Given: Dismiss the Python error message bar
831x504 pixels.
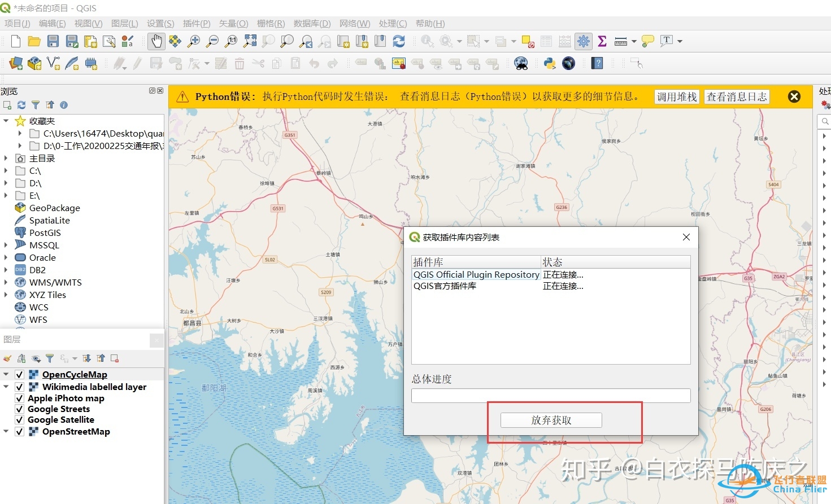Looking at the screenshot, I should click(794, 97).
